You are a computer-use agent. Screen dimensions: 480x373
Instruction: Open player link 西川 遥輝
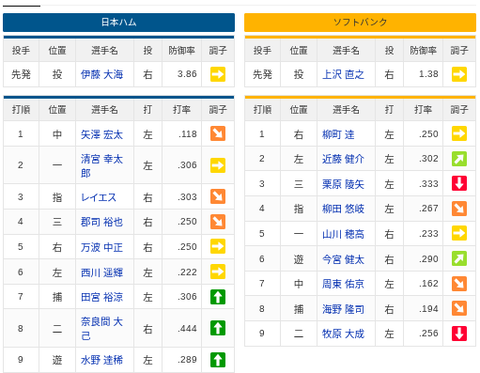click(x=102, y=273)
